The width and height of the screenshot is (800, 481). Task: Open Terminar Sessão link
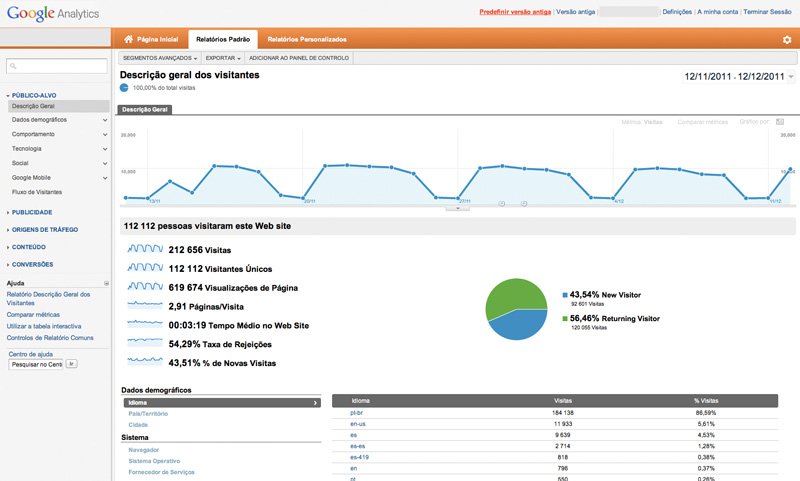point(768,11)
